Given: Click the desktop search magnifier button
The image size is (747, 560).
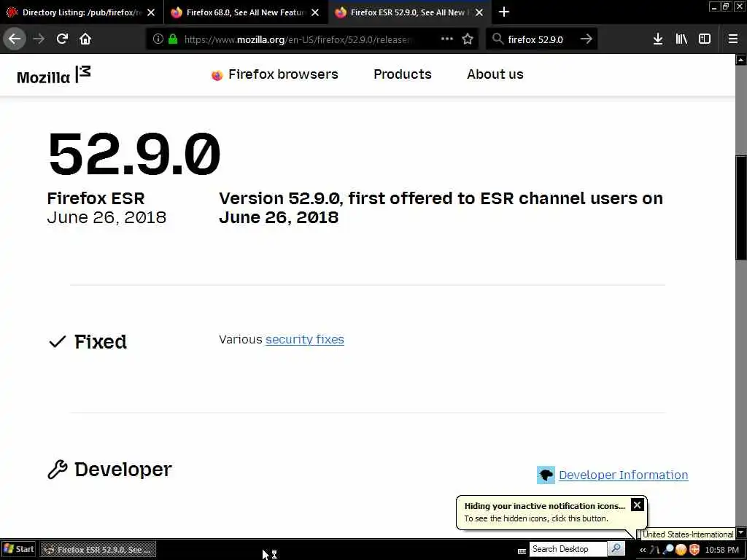Looking at the screenshot, I should pos(616,548).
